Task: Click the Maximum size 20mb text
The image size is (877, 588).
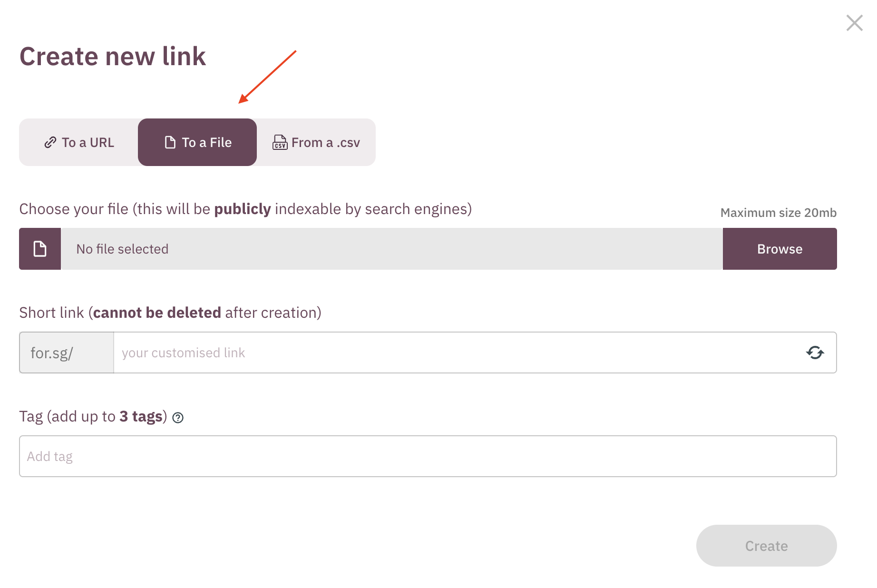Action: (x=778, y=213)
